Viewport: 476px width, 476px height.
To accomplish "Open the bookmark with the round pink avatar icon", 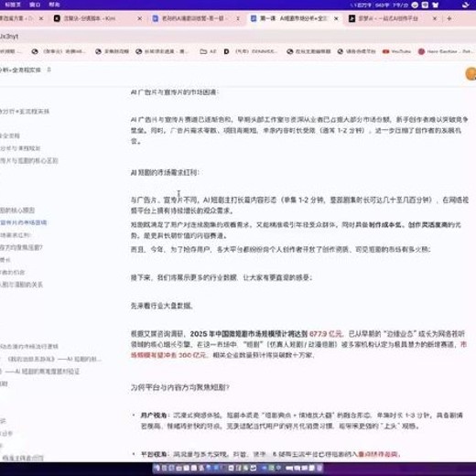I will pyautogui.click(x=446, y=51).
